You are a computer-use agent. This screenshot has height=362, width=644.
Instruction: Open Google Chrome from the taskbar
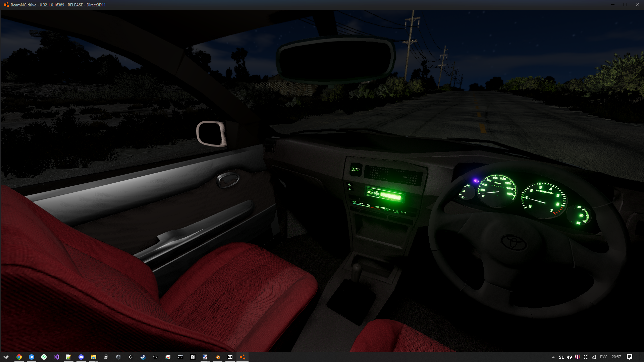[x=19, y=357]
